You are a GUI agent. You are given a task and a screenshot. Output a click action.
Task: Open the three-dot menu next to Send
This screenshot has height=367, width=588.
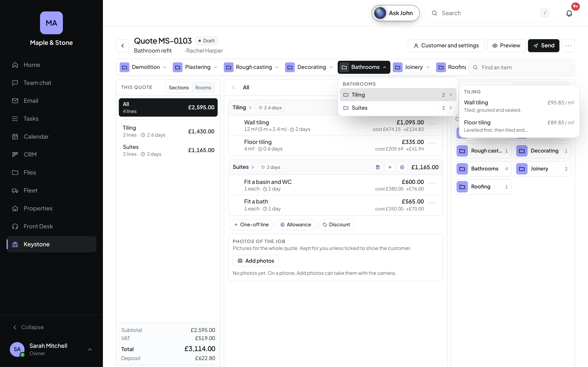[x=568, y=46]
